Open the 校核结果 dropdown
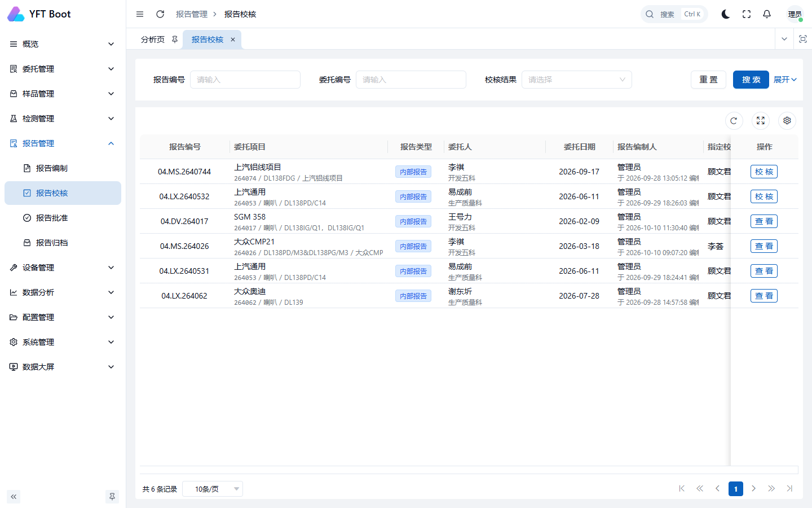 click(x=577, y=80)
